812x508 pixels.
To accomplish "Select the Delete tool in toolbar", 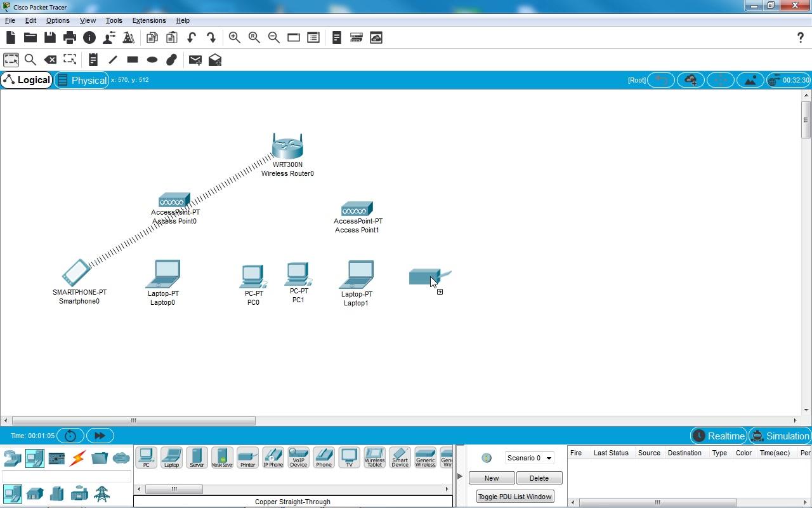I will pyautogui.click(x=50, y=60).
